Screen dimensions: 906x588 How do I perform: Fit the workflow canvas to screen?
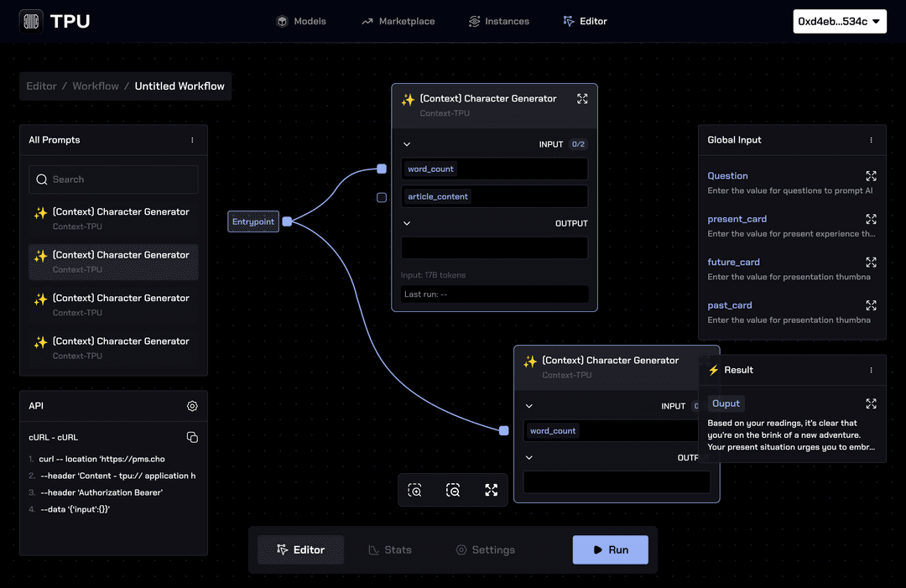click(491, 490)
